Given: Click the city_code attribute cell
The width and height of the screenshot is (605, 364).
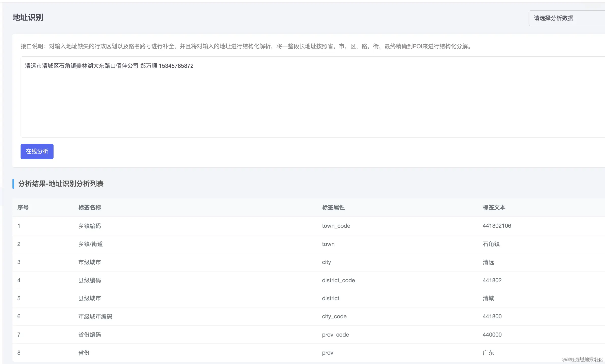Looking at the screenshot, I should [334, 317].
